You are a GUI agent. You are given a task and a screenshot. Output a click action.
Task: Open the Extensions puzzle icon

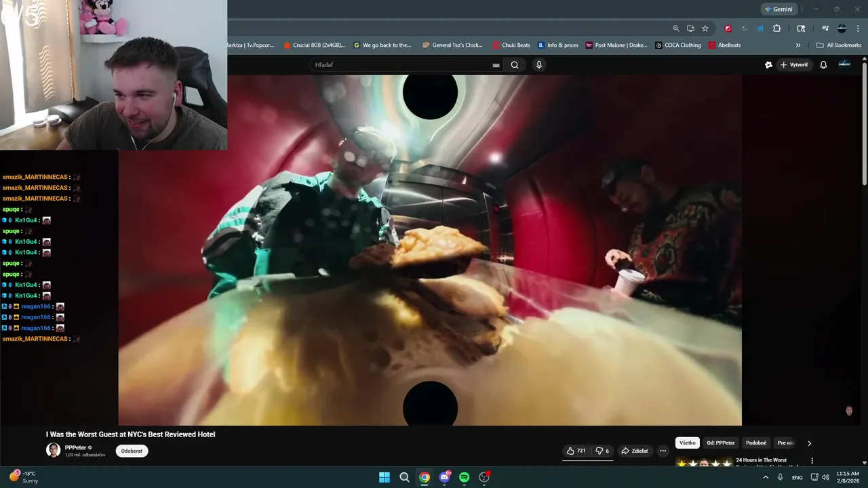(777, 28)
